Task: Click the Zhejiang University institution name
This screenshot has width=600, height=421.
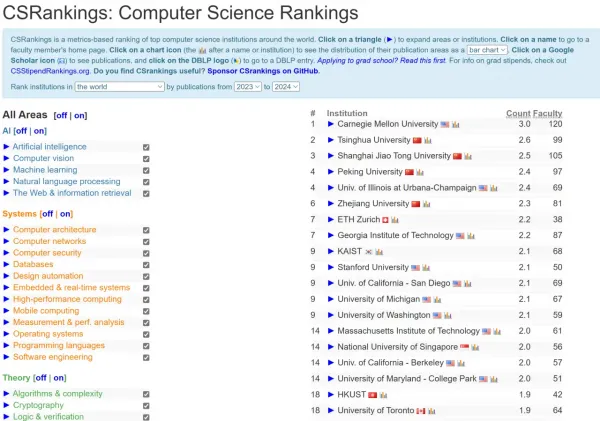Action: point(373,204)
